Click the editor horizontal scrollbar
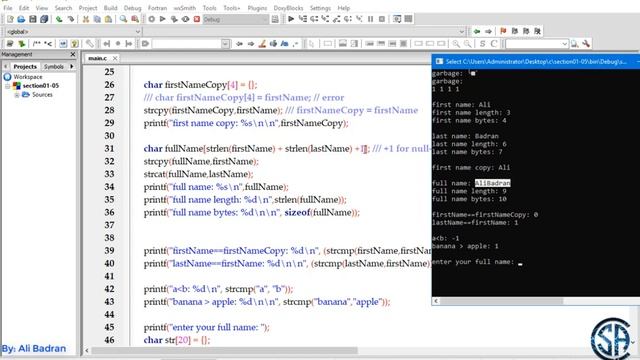 [x=224, y=350]
